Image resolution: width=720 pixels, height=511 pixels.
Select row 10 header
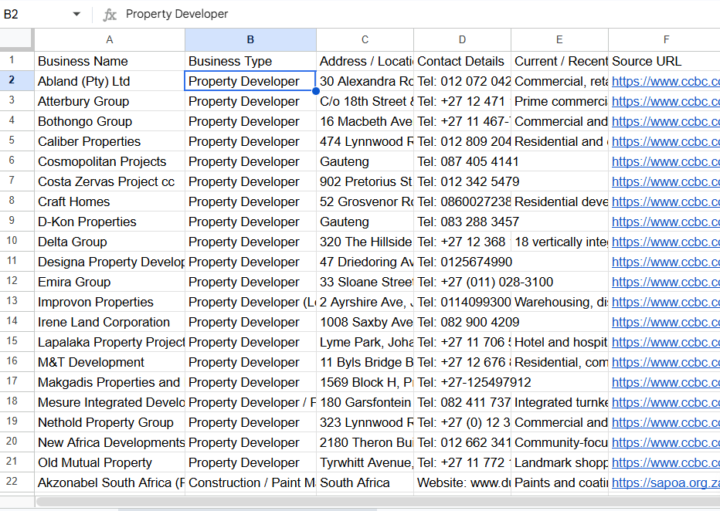(x=12, y=241)
